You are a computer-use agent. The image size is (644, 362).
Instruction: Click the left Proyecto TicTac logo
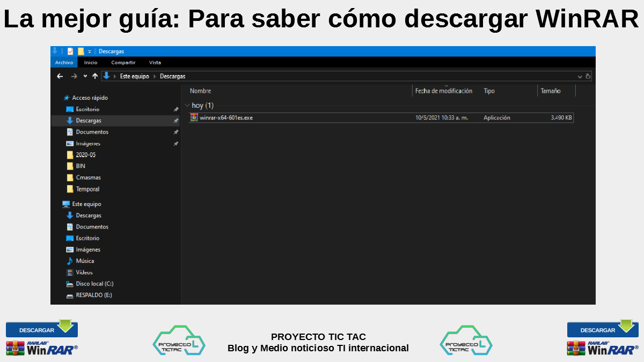coord(179,341)
